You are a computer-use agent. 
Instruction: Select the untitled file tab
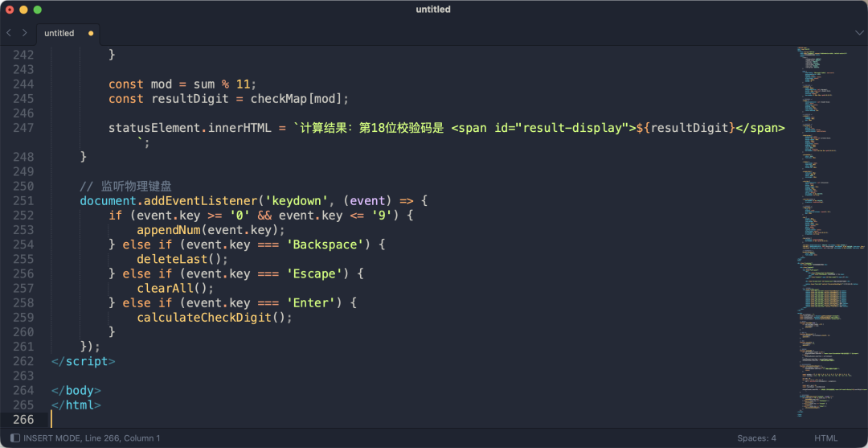59,34
